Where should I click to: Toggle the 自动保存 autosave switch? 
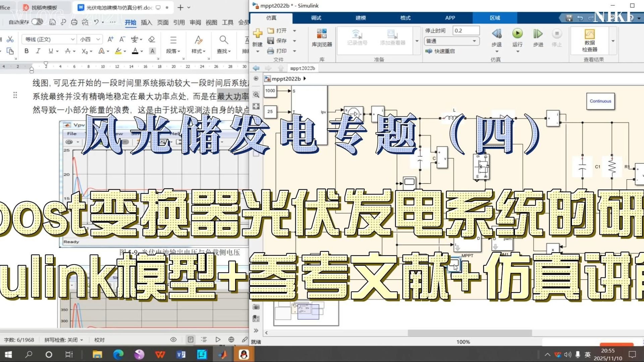click(x=37, y=22)
